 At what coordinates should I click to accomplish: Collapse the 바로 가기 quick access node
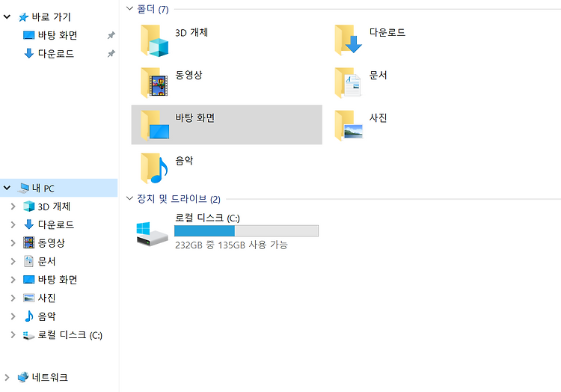[x=7, y=16]
